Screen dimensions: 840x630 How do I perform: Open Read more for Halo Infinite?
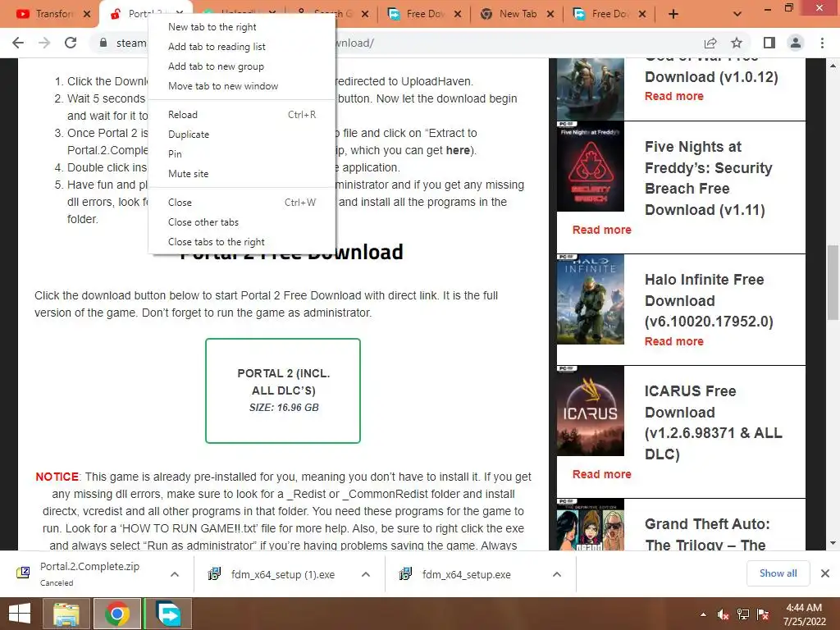(x=674, y=341)
